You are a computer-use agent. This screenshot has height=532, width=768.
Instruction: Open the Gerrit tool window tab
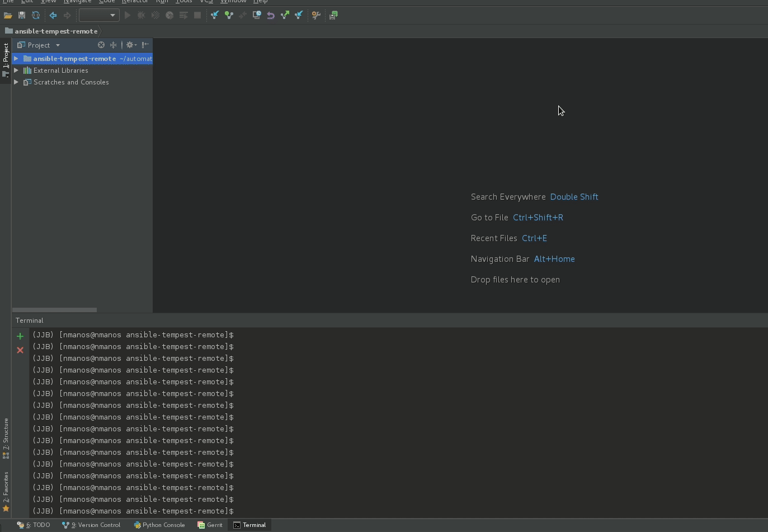tap(210, 525)
